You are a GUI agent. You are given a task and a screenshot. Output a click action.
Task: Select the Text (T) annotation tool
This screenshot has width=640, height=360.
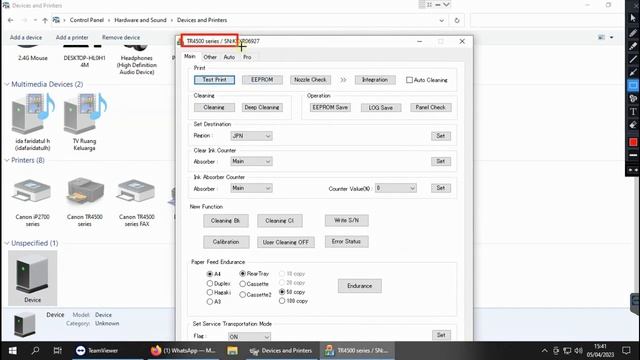pyautogui.click(x=633, y=111)
